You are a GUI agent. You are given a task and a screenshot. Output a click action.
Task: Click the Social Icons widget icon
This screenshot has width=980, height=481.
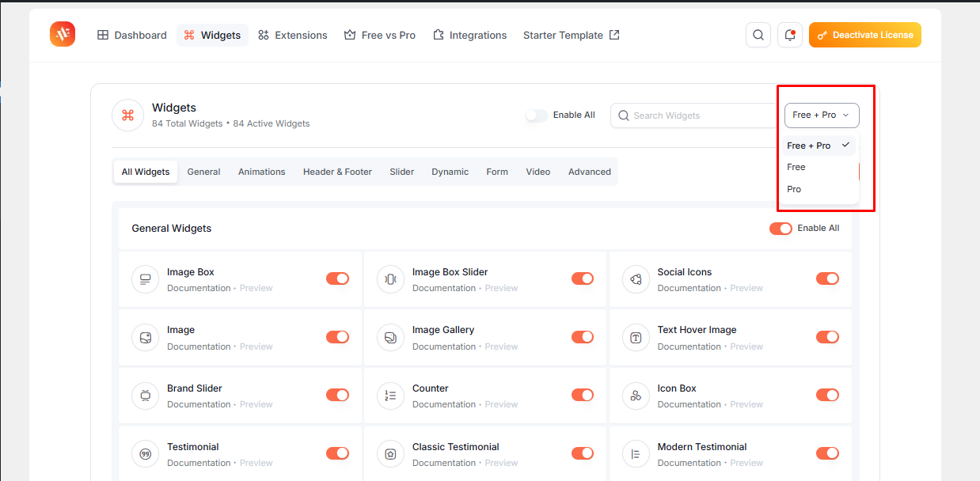[636, 279]
